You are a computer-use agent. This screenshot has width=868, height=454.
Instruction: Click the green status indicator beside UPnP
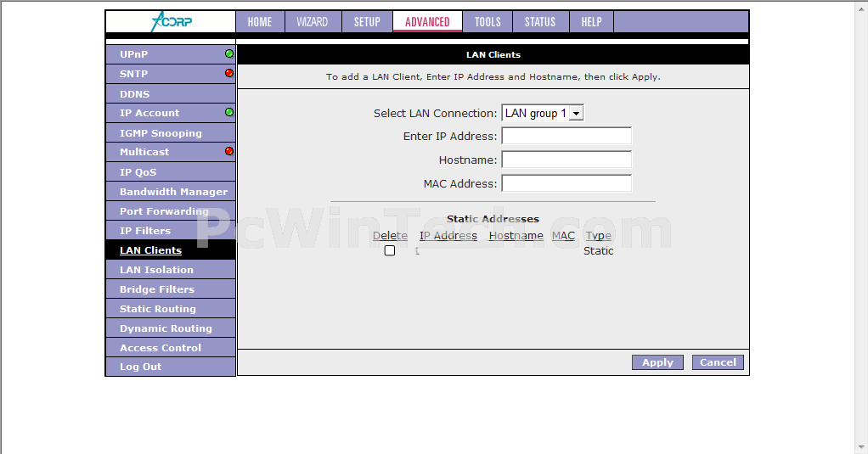[x=229, y=53]
